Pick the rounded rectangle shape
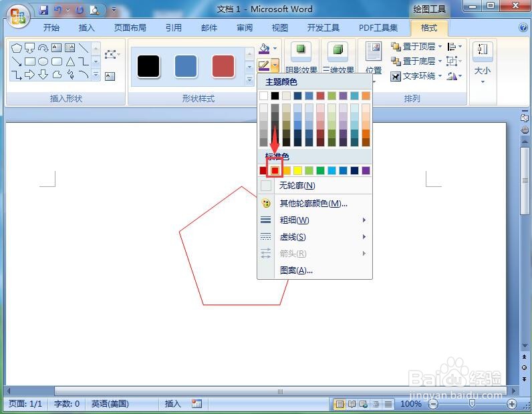The width and height of the screenshot is (532, 414). (x=56, y=61)
